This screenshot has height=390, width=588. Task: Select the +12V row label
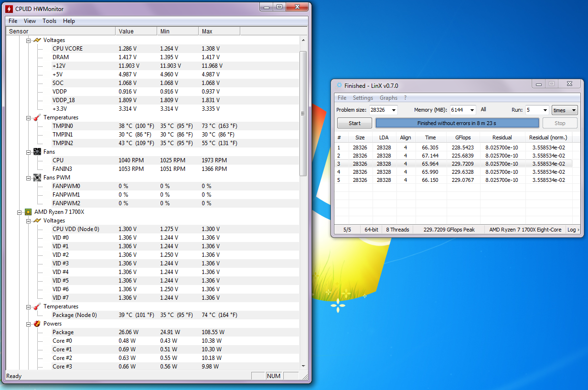point(59,66)
